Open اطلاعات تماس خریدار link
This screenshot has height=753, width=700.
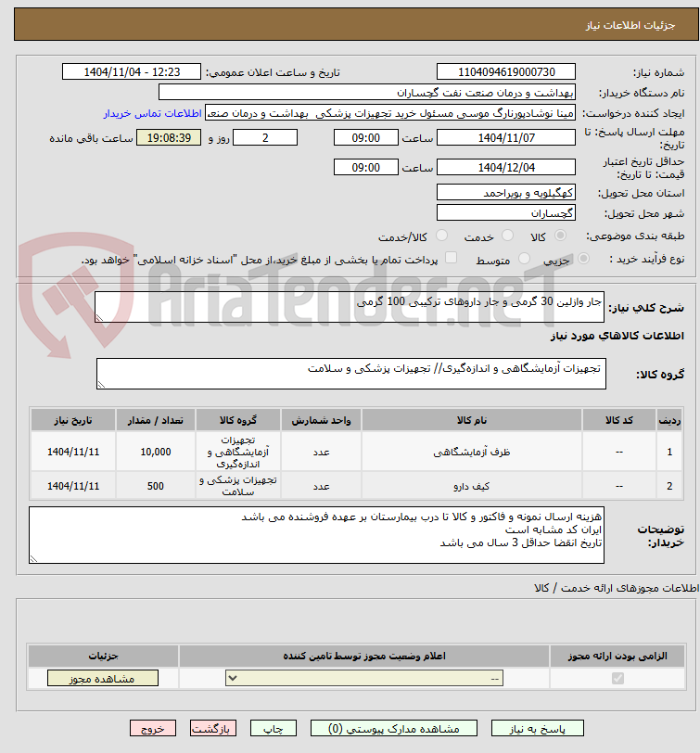point(152,113)
